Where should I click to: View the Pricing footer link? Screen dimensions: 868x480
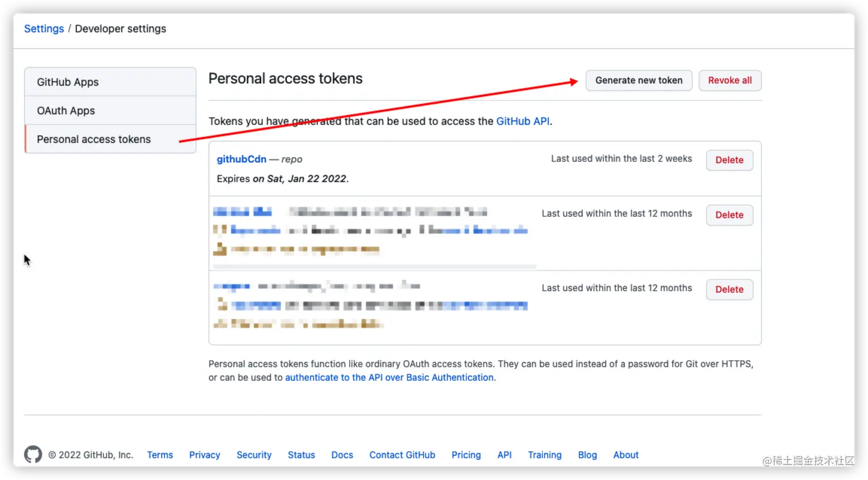(466, 455)
